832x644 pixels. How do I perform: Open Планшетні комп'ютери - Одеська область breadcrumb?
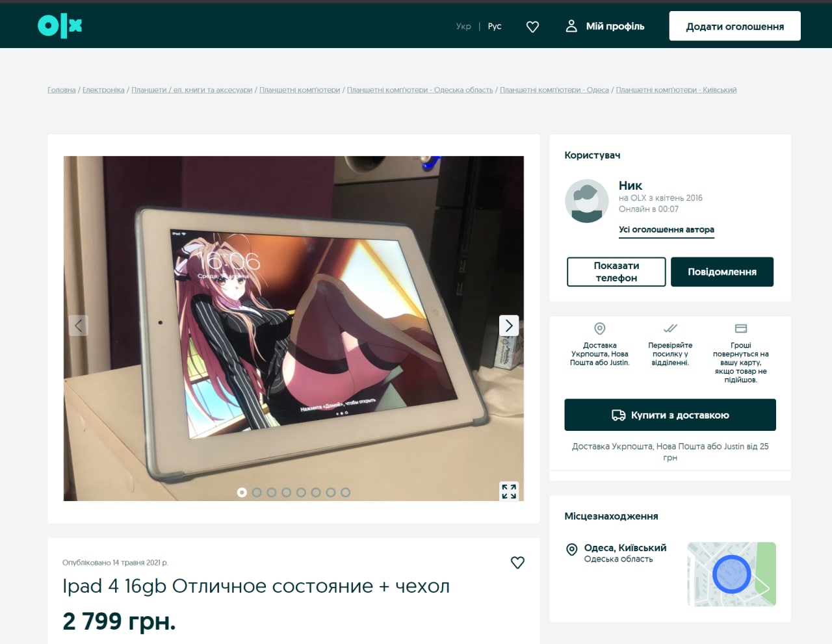pos(420,90)
